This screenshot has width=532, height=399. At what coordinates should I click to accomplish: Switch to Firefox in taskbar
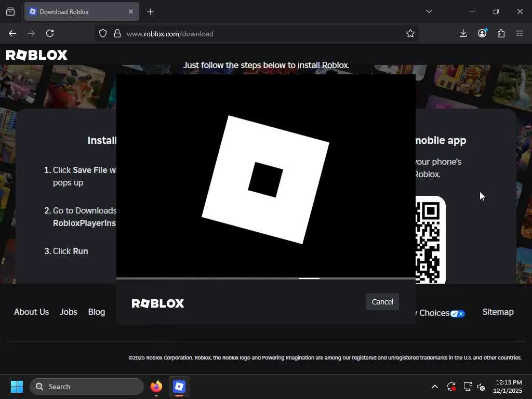156,387
